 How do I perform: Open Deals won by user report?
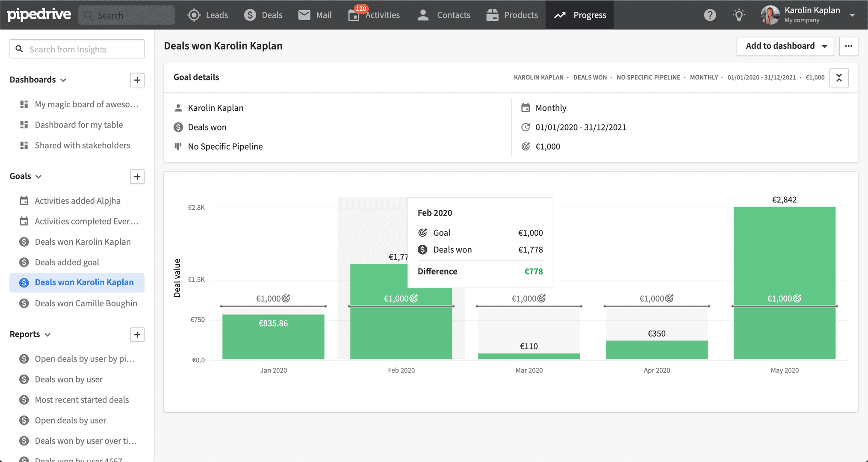tap(61, 379)
